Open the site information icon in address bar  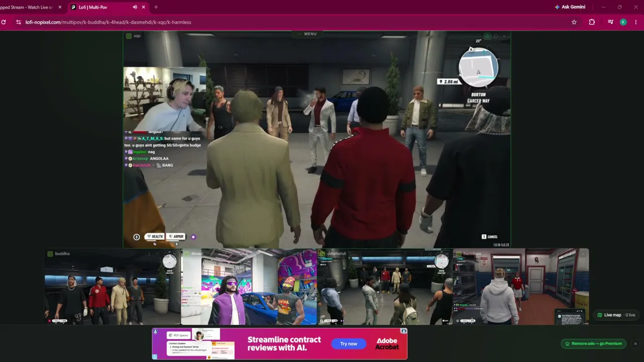(19, 22)
